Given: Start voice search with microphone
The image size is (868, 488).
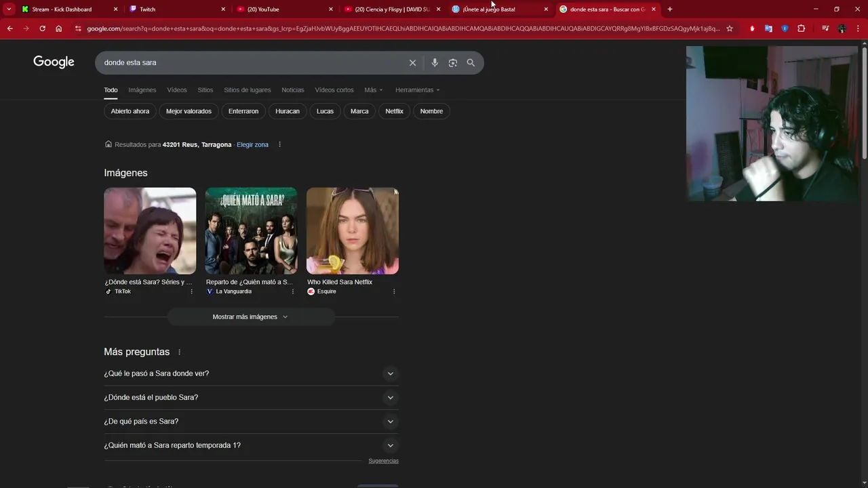Looking at the screenshot, I should pos(435,62).
